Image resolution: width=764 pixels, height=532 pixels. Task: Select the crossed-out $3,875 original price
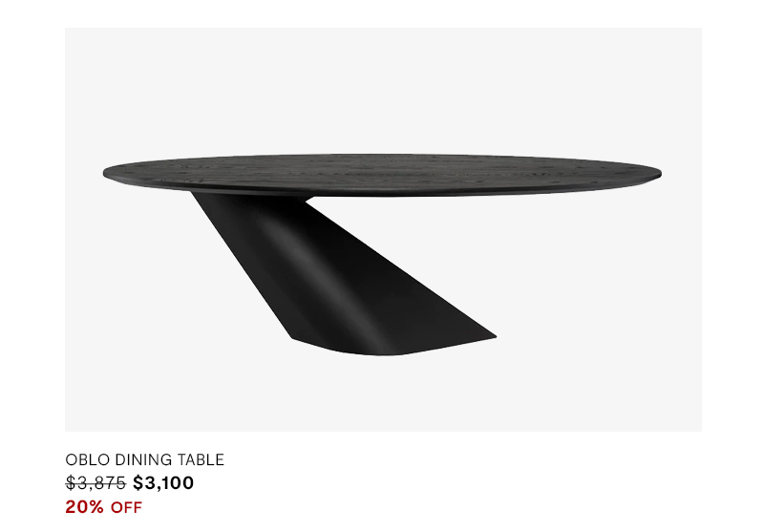(x=96, y=482)
